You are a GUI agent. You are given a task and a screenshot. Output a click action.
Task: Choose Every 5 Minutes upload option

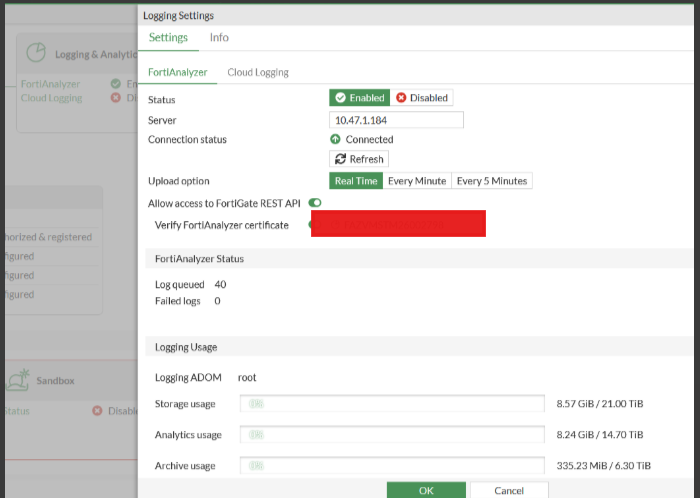click(x=492, y=181)
